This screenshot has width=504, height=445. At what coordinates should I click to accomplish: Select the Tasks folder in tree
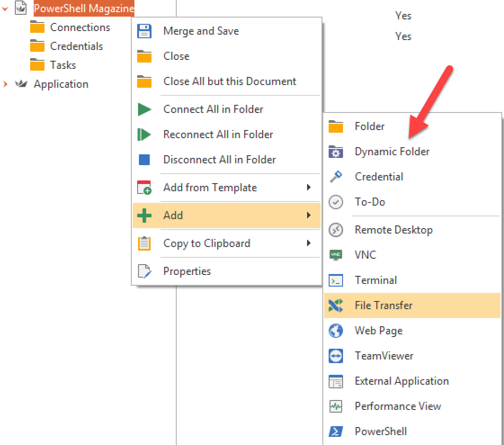(x=62, y=65)
